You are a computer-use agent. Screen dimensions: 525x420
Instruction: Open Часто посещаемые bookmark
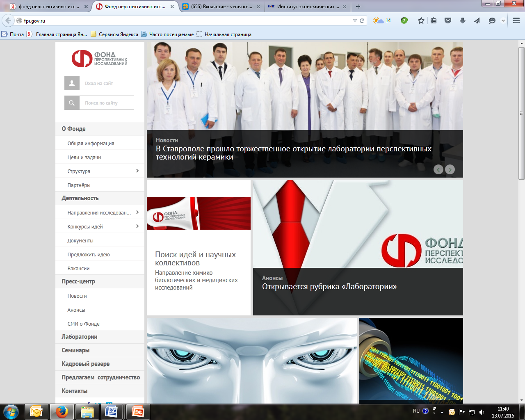pos(167,34)
